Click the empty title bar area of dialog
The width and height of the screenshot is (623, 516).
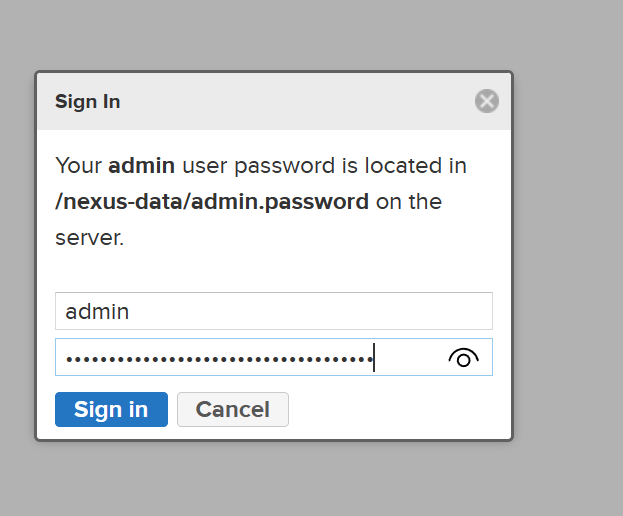pos(300,101)
